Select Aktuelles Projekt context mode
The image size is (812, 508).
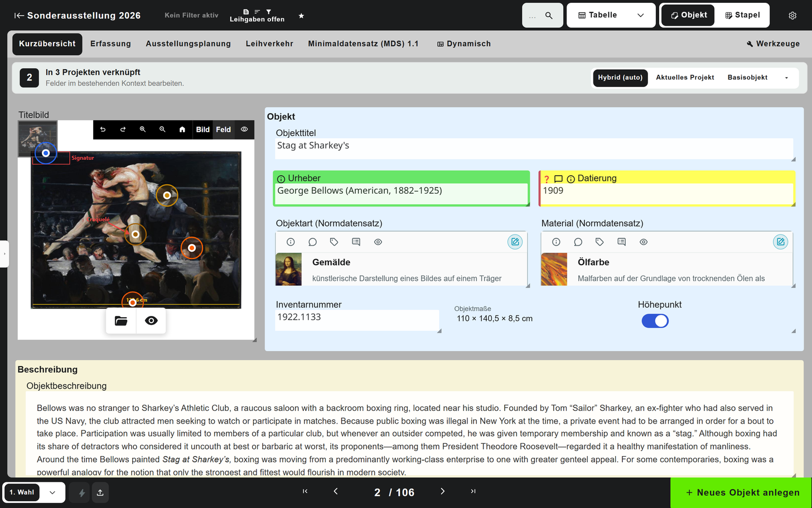pos(685,78)
